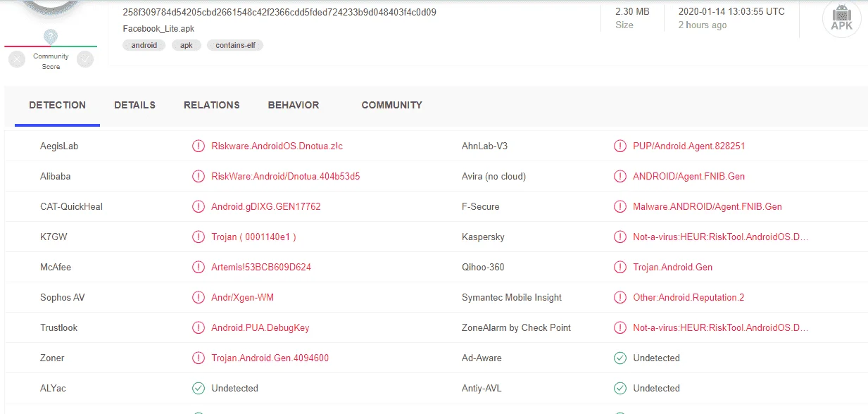
Task: Click the F-Secure engine name
Action: click(x=481, y=206)
